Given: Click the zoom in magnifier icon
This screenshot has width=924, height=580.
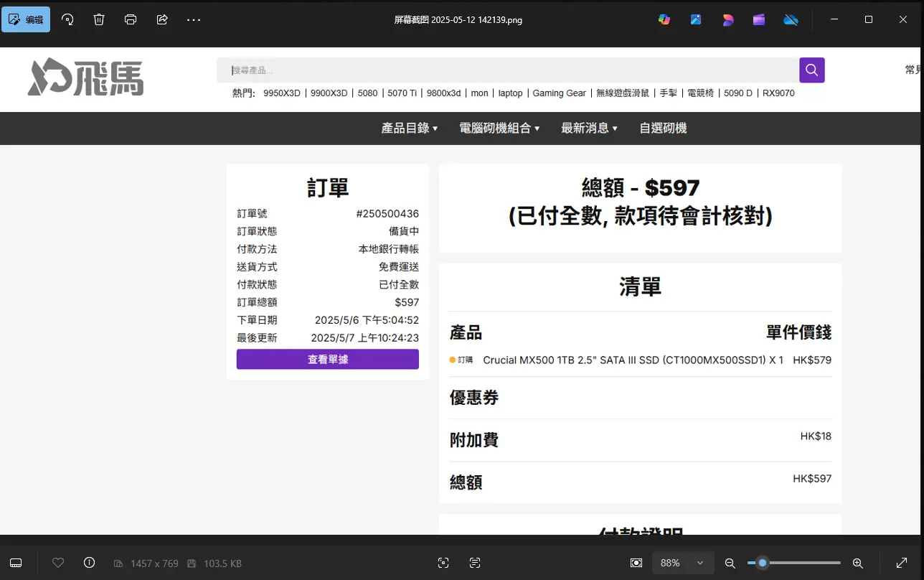Looking at the screenshot, I should (857, 563).
